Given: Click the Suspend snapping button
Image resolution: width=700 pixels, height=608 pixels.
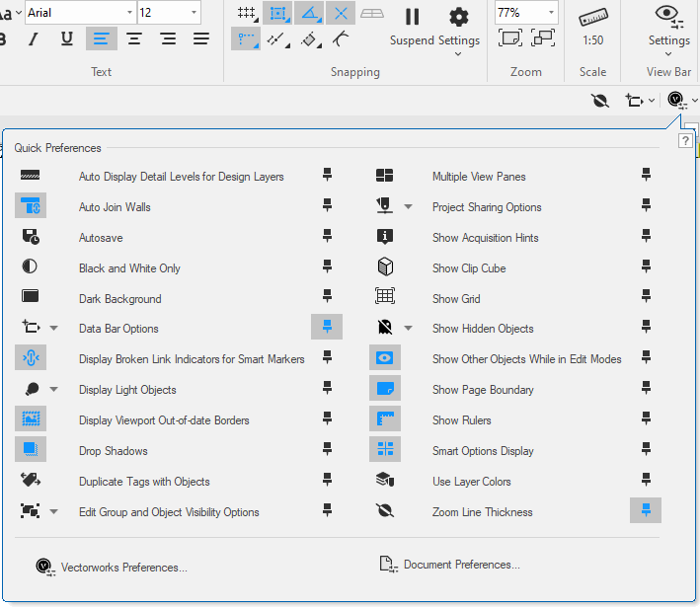Looking at the screenshot, I should [412, 27].
